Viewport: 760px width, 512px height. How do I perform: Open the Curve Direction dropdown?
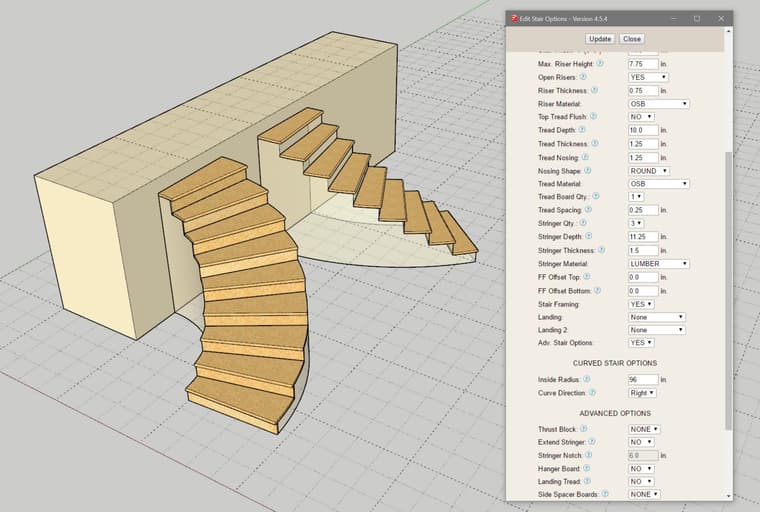642,393
